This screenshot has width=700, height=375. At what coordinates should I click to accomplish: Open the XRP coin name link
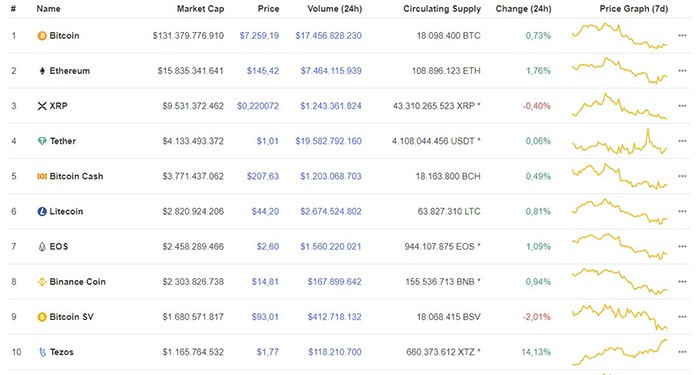58,106
